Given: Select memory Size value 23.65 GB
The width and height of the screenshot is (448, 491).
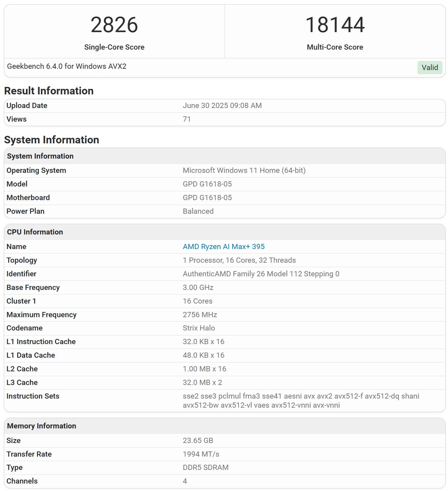Looking at the screenshot, I should 198,440.
